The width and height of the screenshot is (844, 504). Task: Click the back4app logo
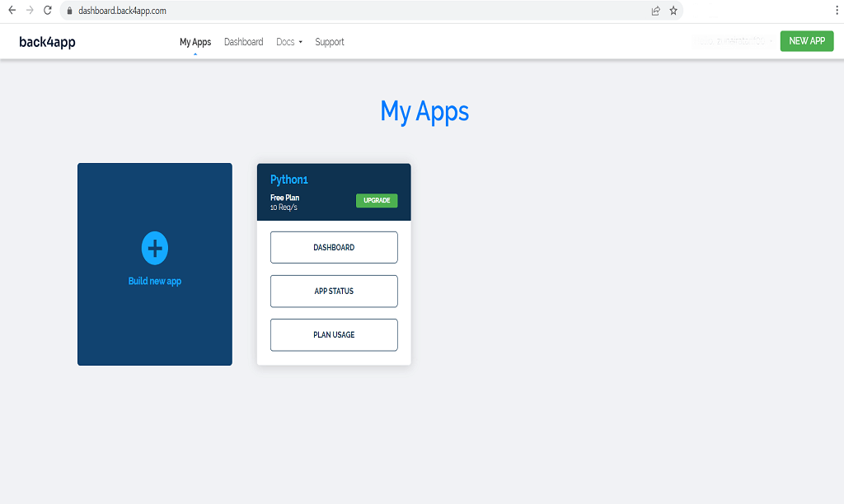pos(47,42)
